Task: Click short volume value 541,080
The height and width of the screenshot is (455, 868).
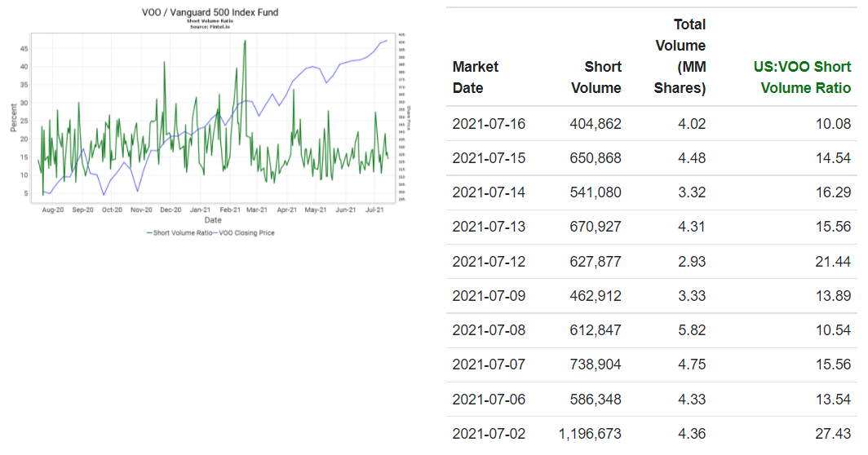Action: pyautogui.click(x=596, y=192)
